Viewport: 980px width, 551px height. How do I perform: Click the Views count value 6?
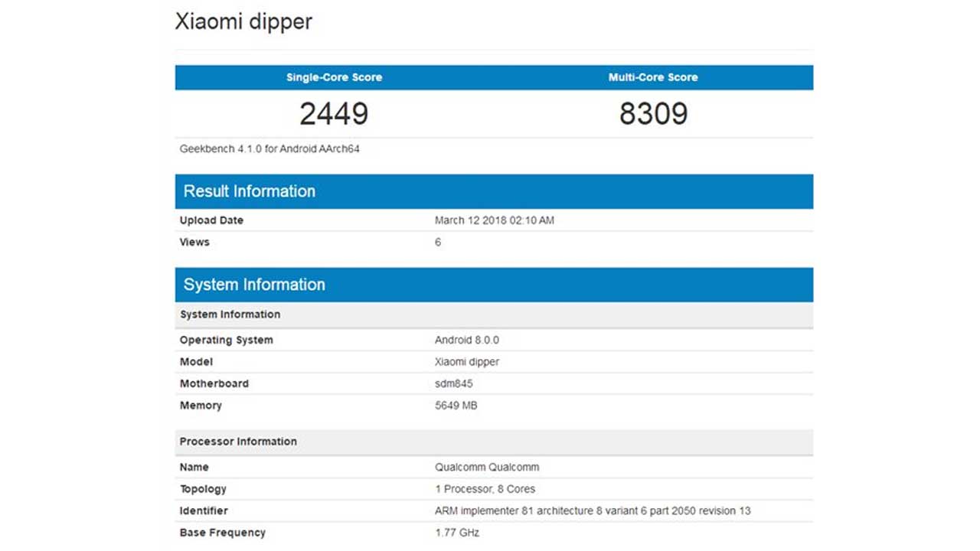(438, 242)
